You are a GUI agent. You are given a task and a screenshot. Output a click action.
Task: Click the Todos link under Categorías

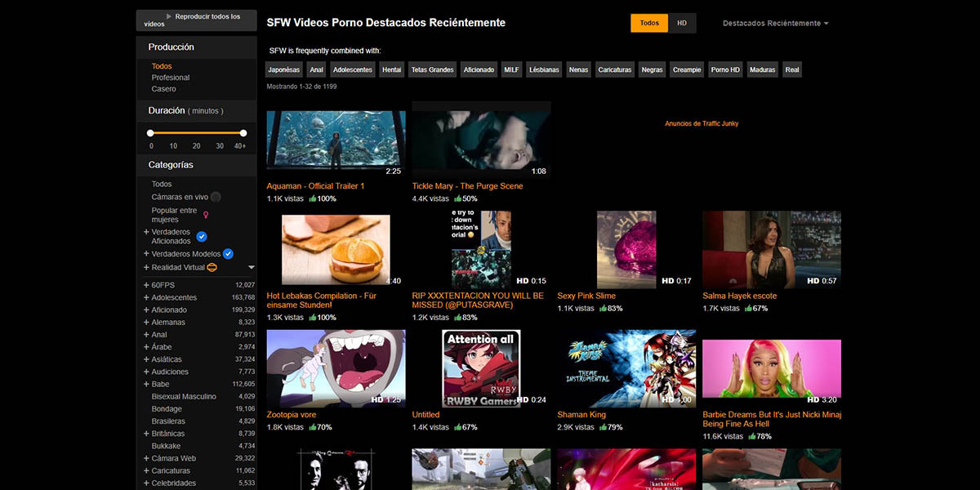pyautogui.click(x=162, y=184)
